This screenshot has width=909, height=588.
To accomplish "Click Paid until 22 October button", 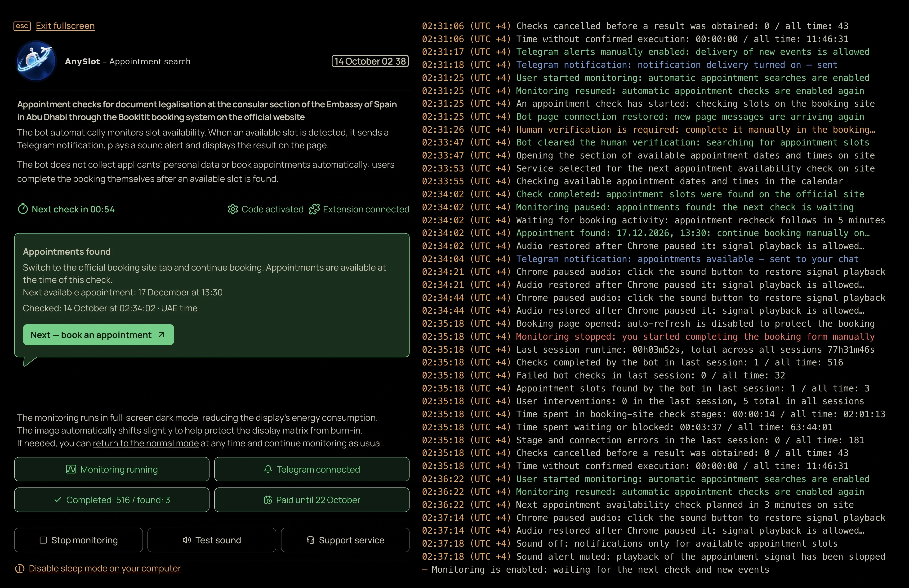I will pos(312,500).
